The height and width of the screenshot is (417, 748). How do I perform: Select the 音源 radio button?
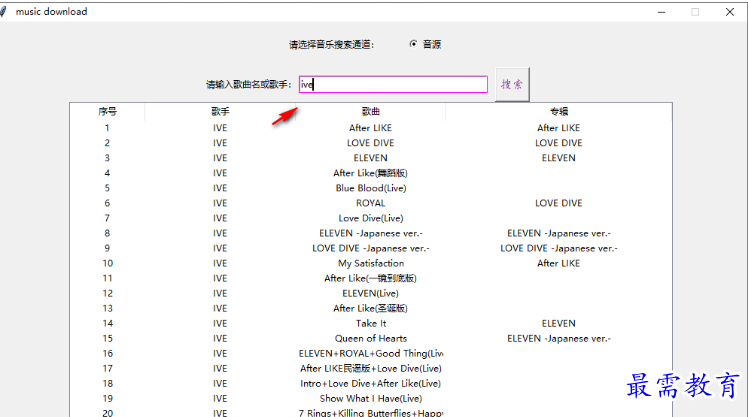click(414, 44)
